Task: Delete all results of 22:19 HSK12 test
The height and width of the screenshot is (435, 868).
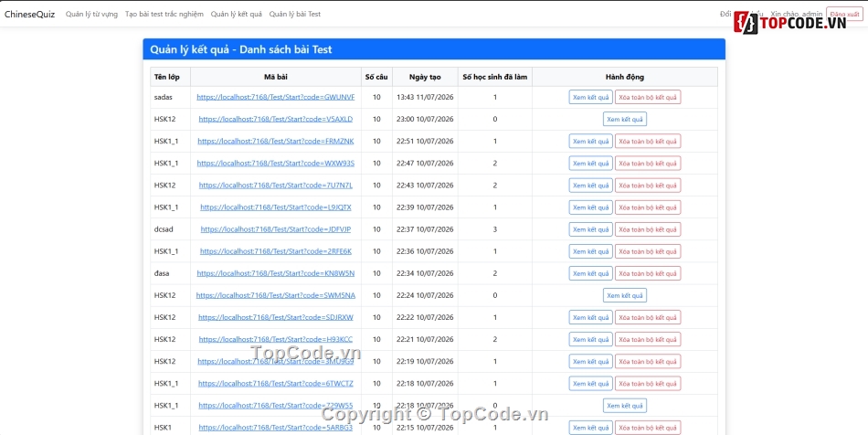Action: (x=648, y=361)
